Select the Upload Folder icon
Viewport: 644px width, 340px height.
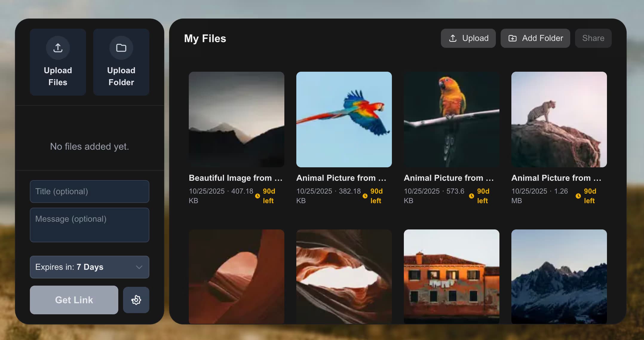pyautogui.click(x=121, y=48)
